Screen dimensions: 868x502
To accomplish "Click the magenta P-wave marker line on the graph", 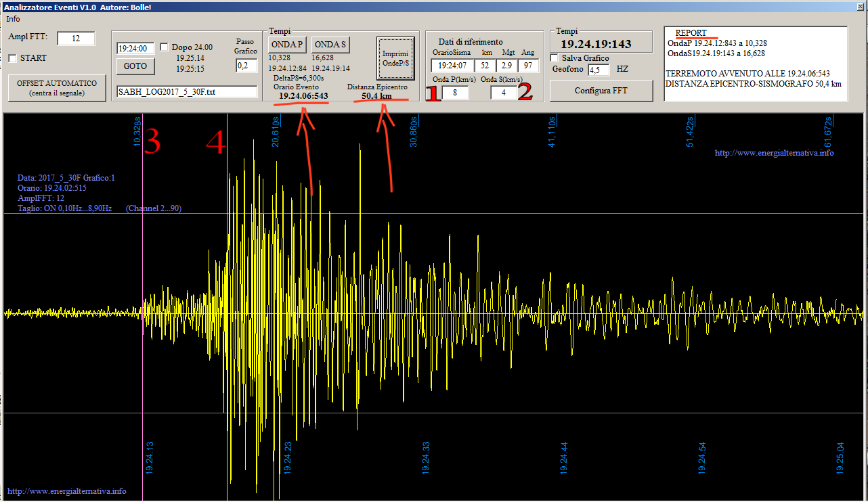I will click(143, 308).
